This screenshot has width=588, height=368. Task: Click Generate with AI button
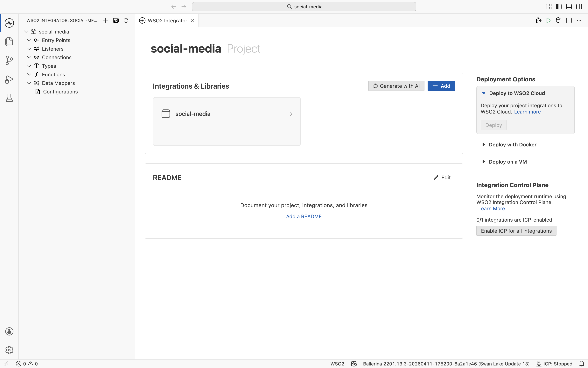[396, 86]
